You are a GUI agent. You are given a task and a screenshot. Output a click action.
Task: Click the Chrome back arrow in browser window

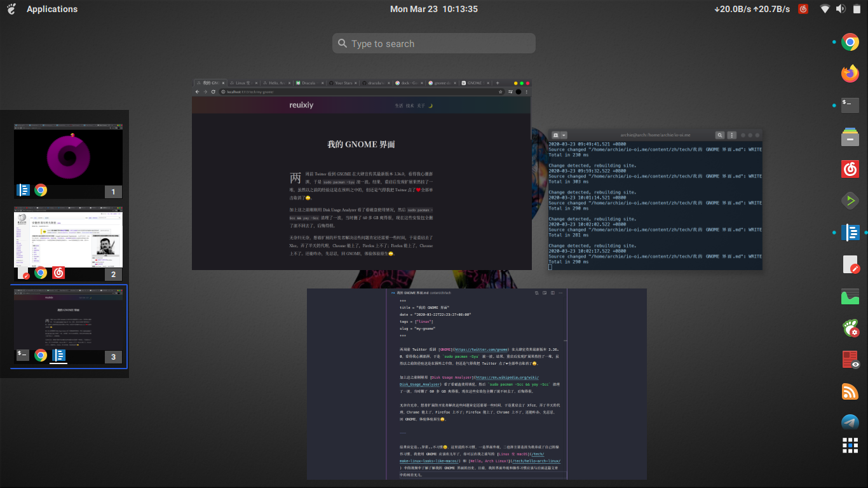[197, 91]
